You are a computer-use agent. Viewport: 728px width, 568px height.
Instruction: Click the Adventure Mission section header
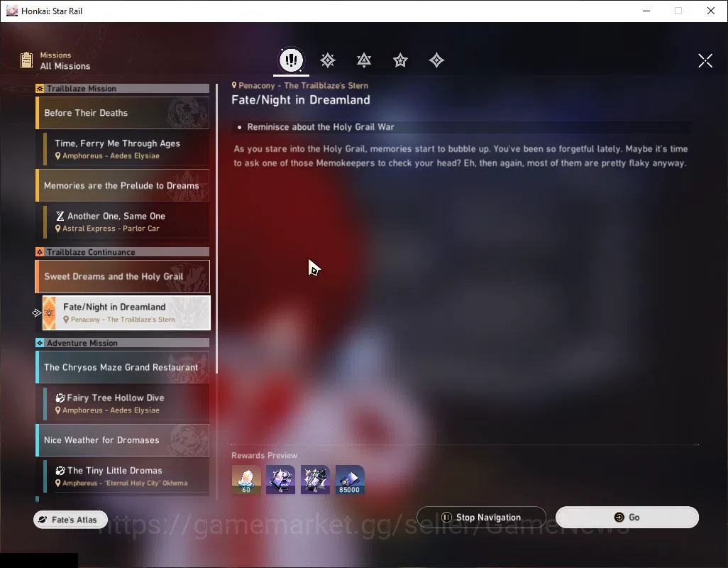[x=123, y=343]
